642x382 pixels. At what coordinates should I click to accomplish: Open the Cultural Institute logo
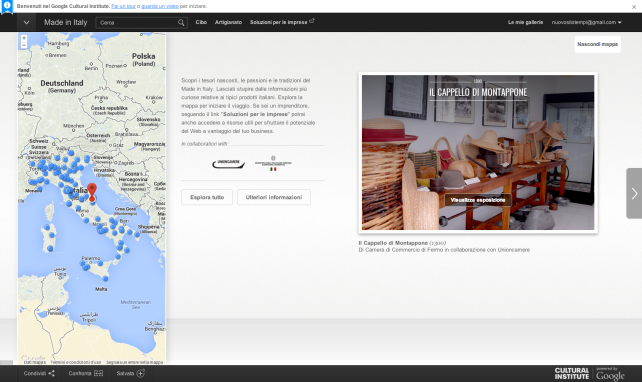pyautogui.click(x=572, y=373)
